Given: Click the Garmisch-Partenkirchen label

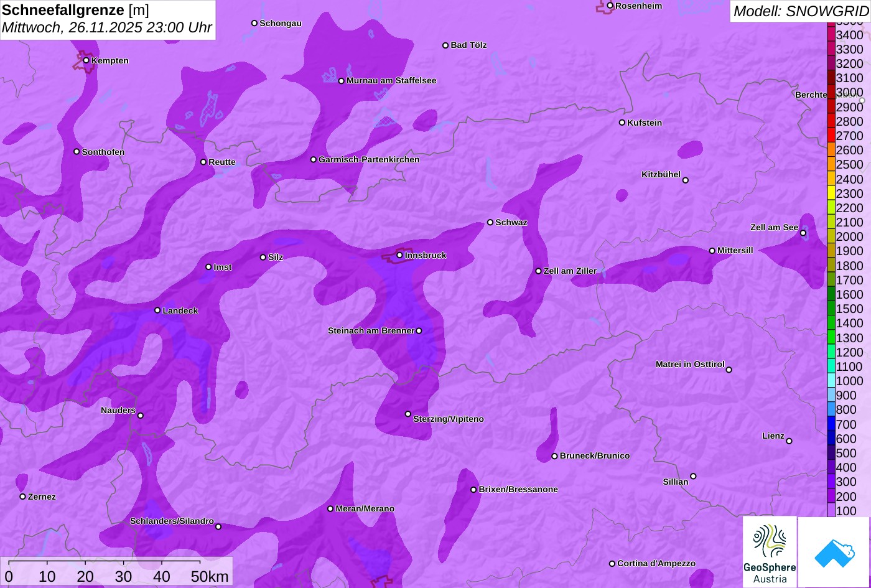Looking at the screenshot, I should (369, 159).
